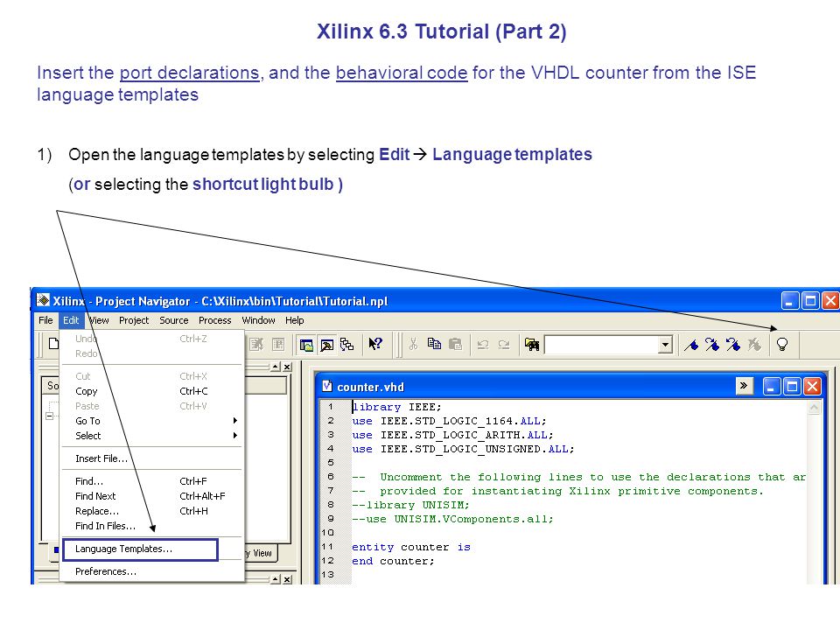Click the Xilinx title bar application icon
Screen dimensions: 840x630
tap(43, 300)
